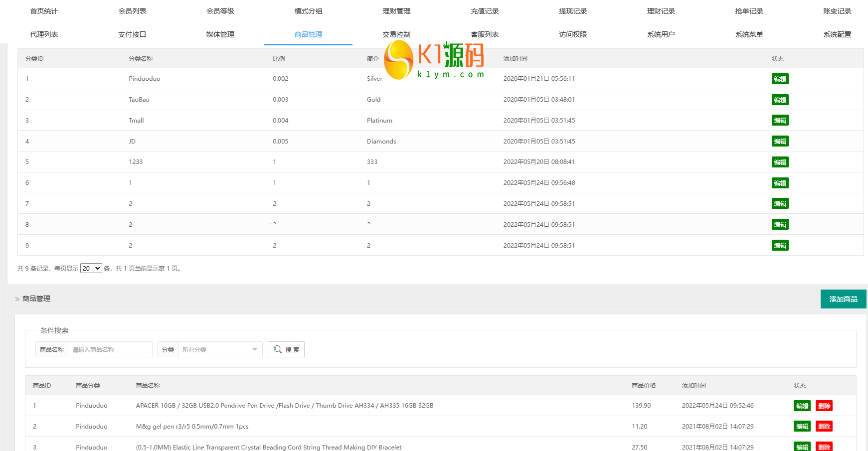The image size is (868, 451).
Task: Edit category with ID 7
Action: point(780,204)
